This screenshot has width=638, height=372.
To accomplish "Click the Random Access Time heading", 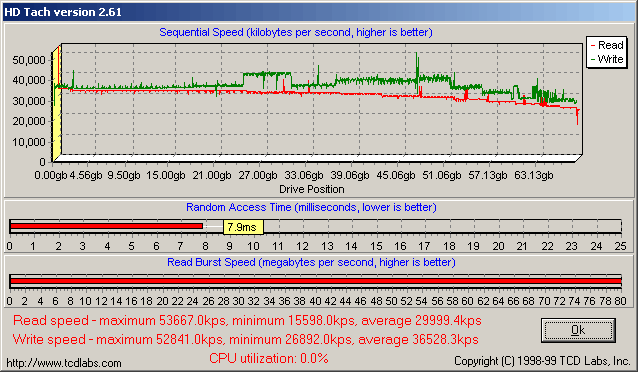I will [x=311, y=207].
